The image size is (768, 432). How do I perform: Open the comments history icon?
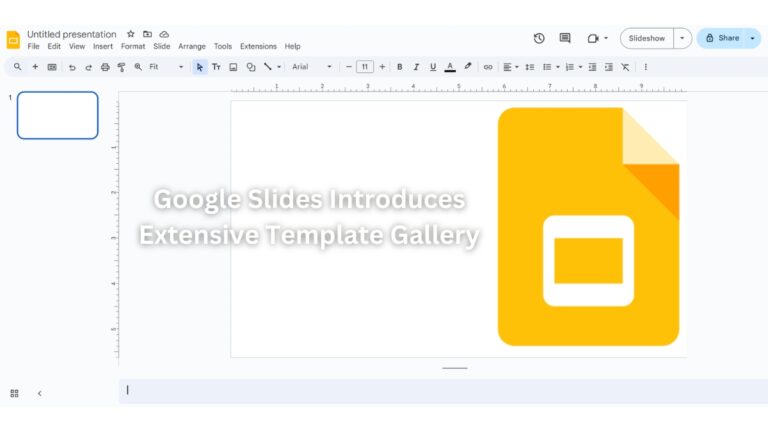(565, 38)
